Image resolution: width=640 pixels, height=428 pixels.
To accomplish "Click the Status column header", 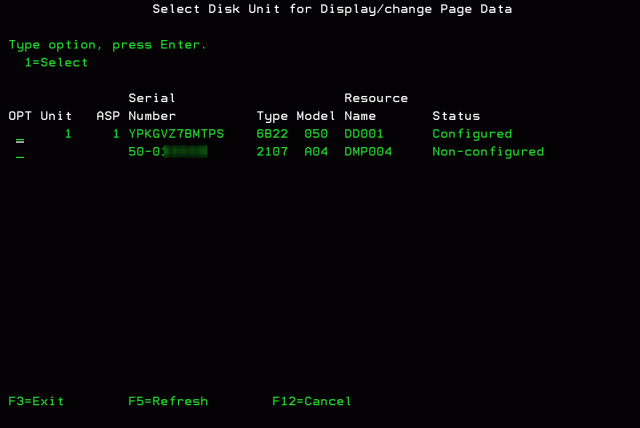I will 456,116.
